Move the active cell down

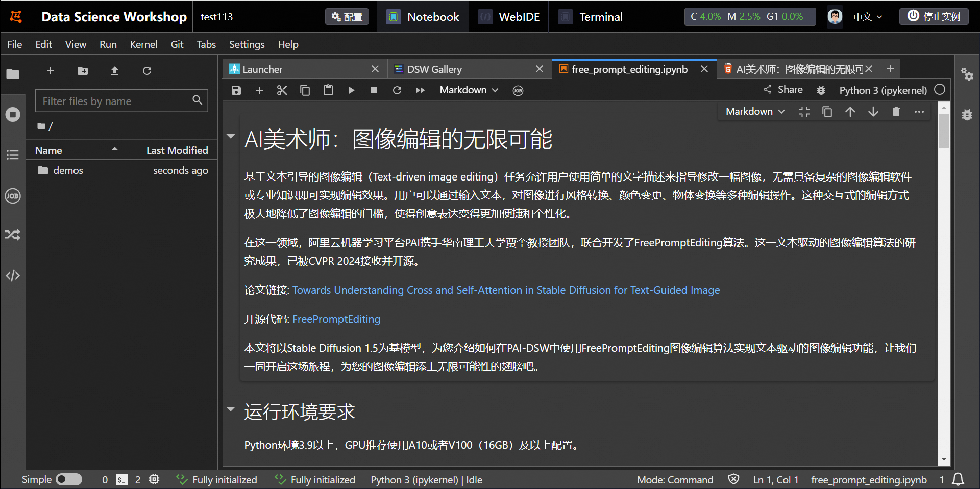tap(873, 112)
